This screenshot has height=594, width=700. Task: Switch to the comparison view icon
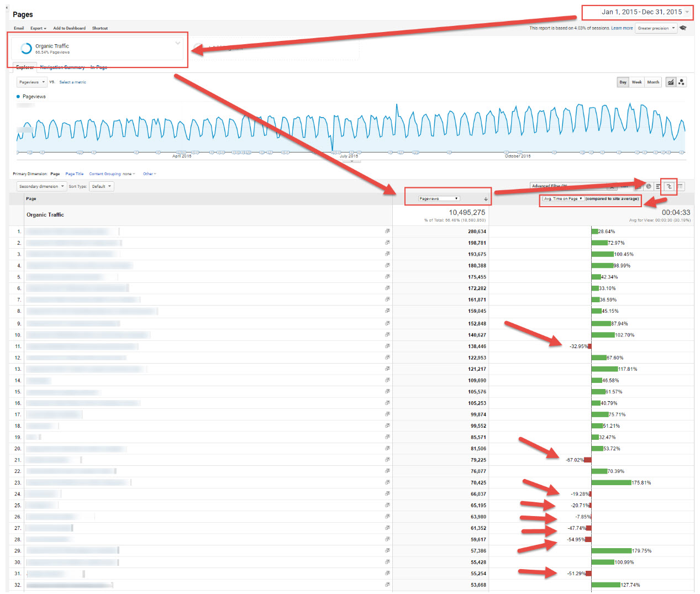point(669,187)
